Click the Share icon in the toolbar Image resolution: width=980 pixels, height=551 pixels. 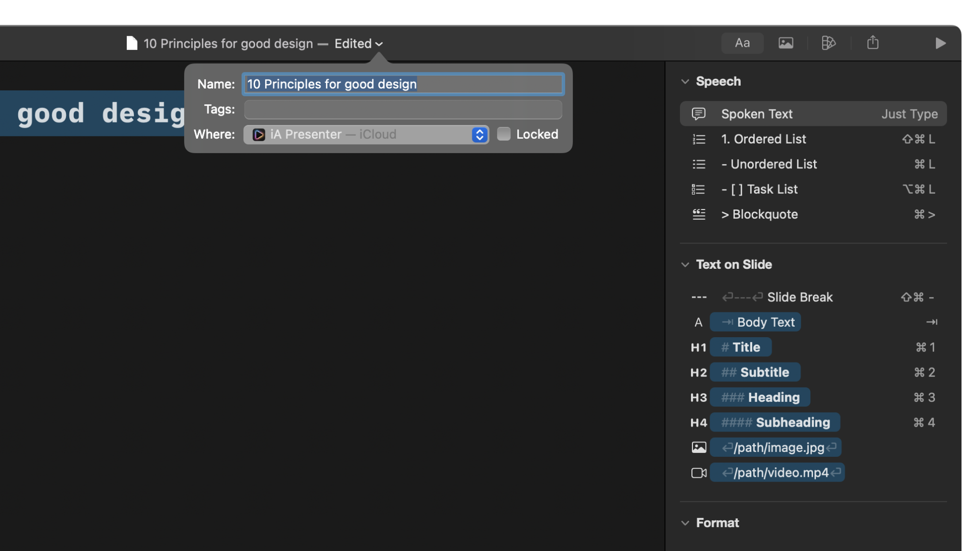(873, 43)
